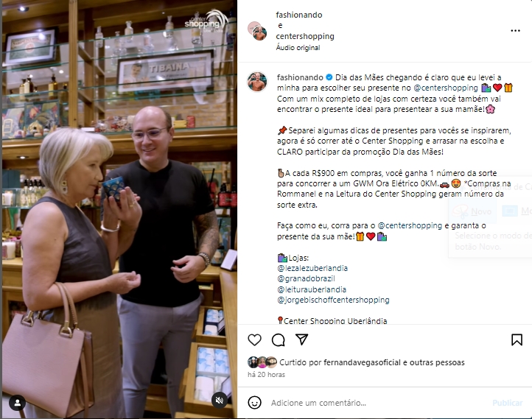
Task: Click the Áudio original link
Action: pos(298,47)
